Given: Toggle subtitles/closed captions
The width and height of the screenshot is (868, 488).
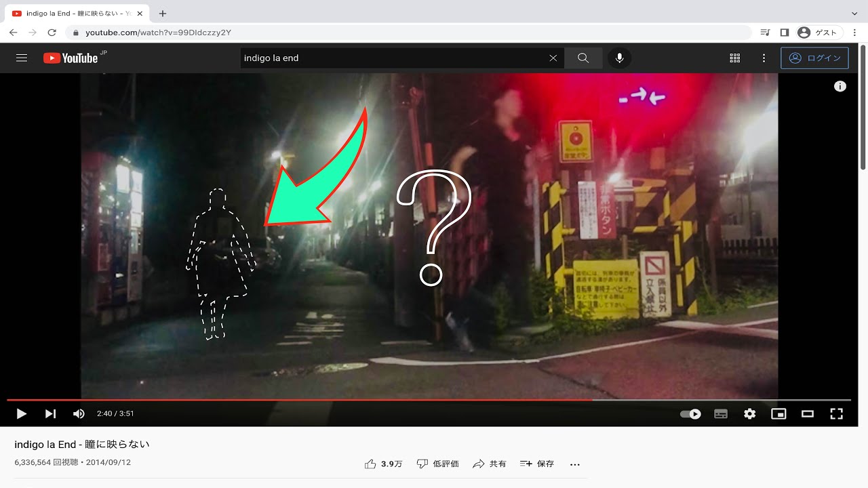Looking at the screenshot, I should 721,413.
